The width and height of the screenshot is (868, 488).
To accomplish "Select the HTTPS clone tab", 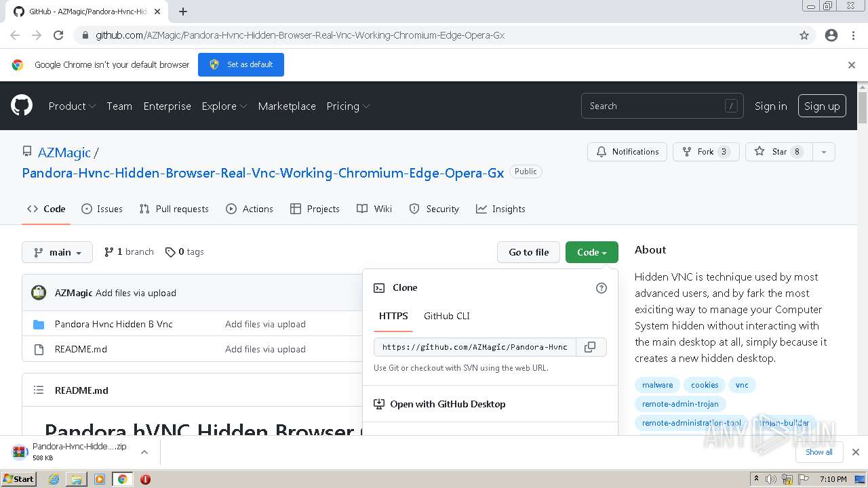I will tap(393, 316).
